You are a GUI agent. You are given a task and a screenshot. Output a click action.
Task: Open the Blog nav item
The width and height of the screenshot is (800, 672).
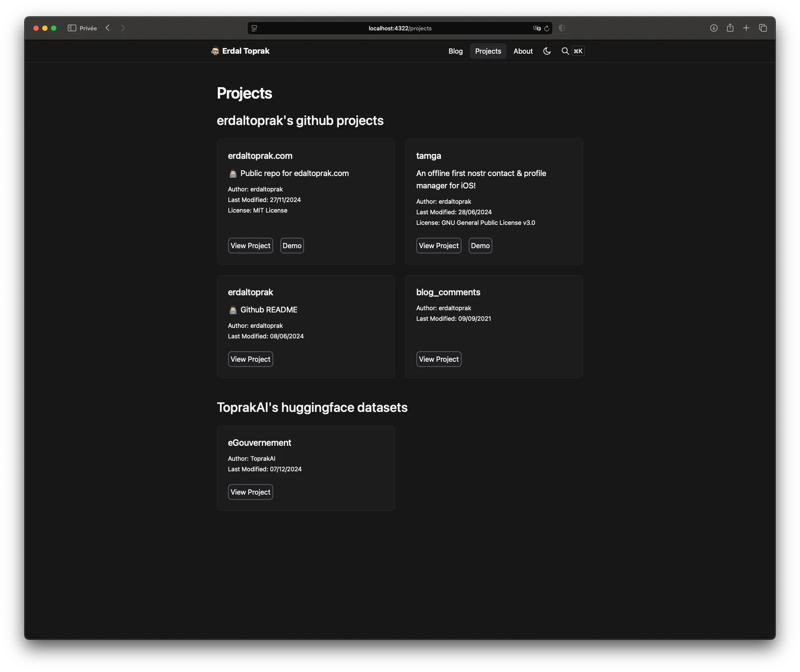click(455, 51)
